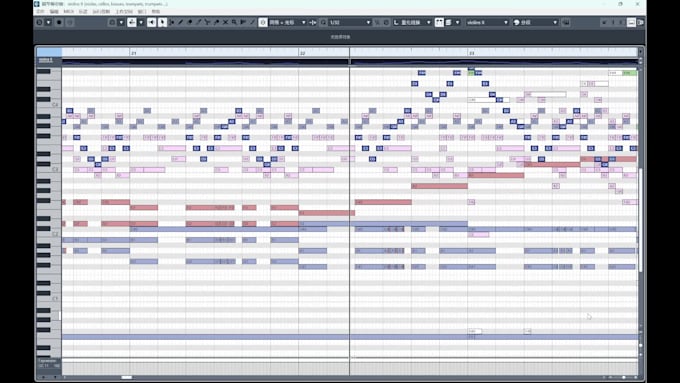Screen dimensions: 680x383
Task: Open the length quantize dropdown
Action: point(412,22)
